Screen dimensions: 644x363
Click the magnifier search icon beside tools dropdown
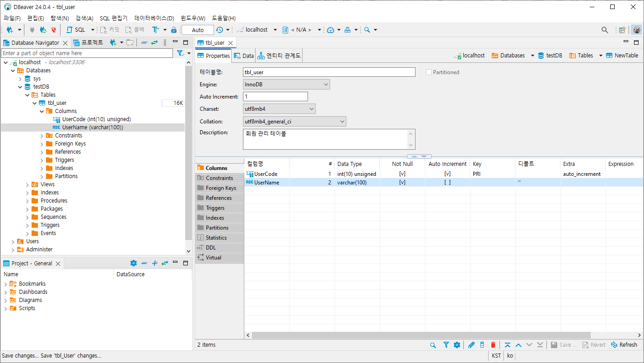click(x=367, y=30)
